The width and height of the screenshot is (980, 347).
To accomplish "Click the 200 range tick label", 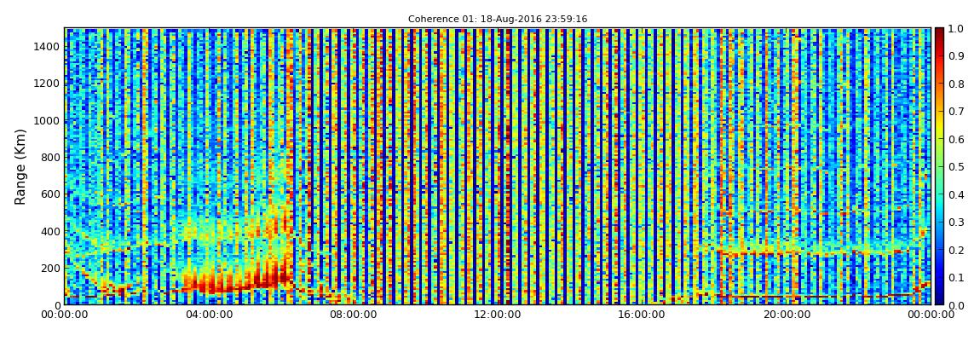I will (50, 269).
